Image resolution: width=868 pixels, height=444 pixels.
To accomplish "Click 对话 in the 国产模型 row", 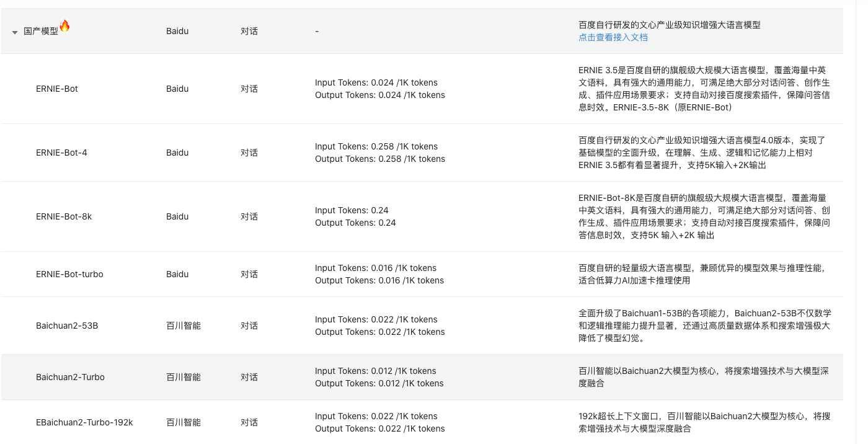I will pos(249,31).
